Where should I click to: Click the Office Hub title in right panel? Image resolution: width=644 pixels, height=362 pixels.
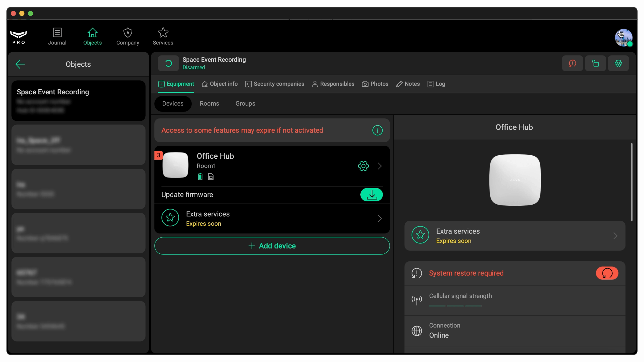tap(514, 127)
